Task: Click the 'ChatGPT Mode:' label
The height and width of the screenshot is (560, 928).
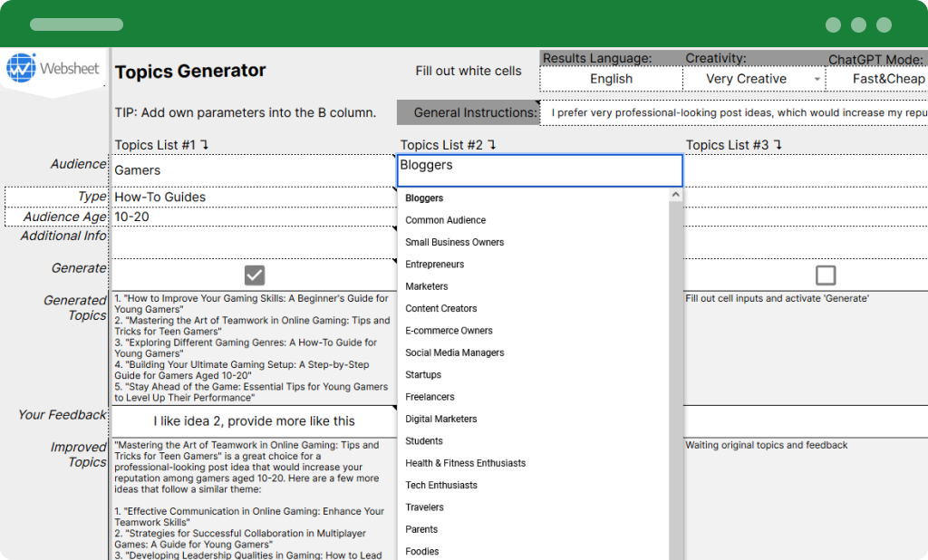Action: [x=875, y=60]
